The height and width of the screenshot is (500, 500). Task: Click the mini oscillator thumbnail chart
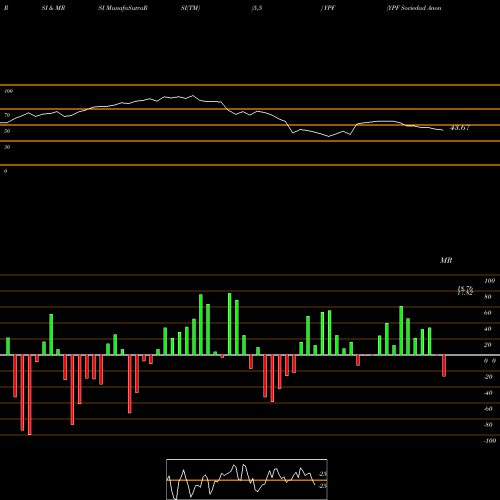pyautogui.click(x=247, y=479)
